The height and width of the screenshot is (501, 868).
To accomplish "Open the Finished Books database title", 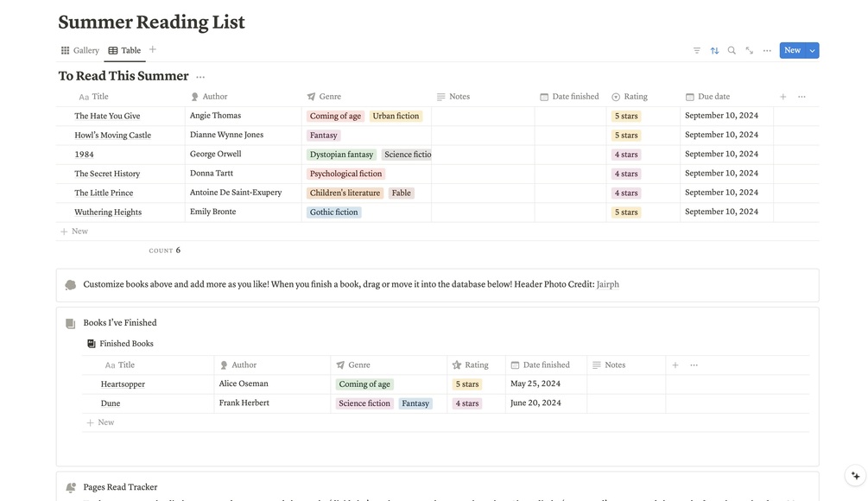I will [126, 344].
